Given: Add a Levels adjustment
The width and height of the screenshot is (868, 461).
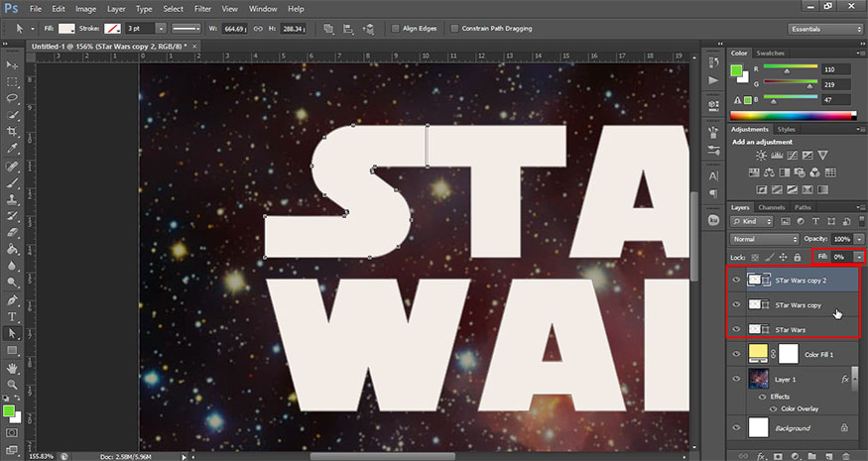Looking at the screenshot, I should pyautogui.click(x=777, y=156).
